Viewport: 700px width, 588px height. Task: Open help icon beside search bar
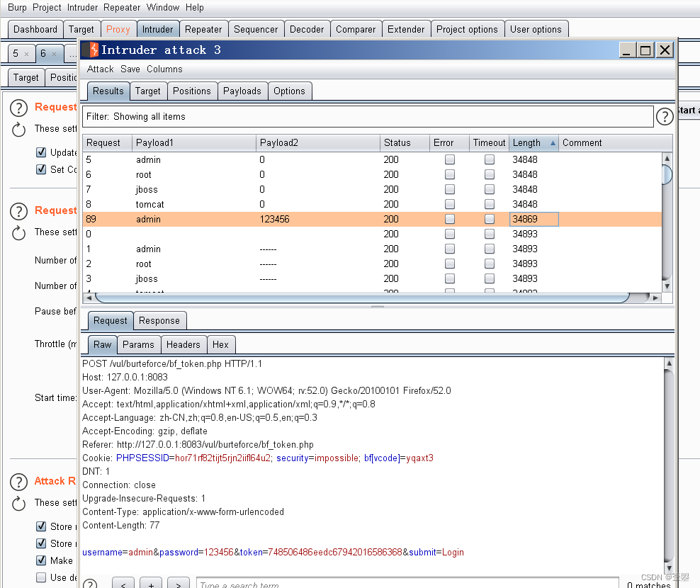tap(90, 584)
